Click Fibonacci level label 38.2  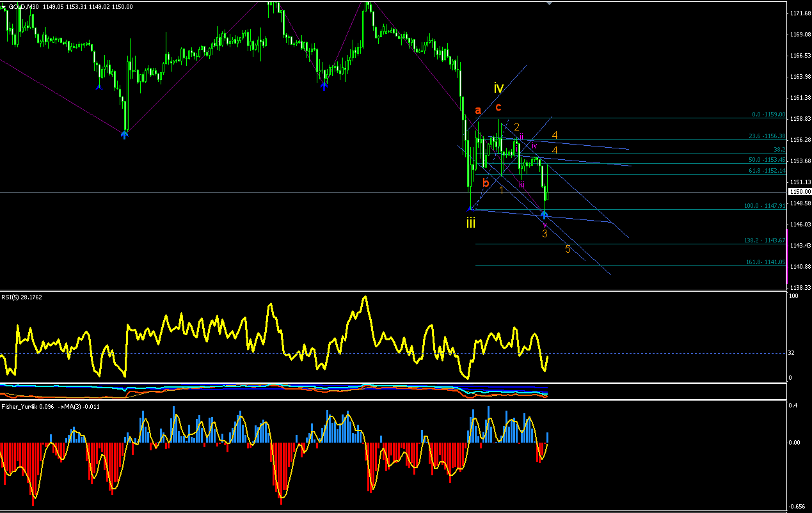(779, 149)
